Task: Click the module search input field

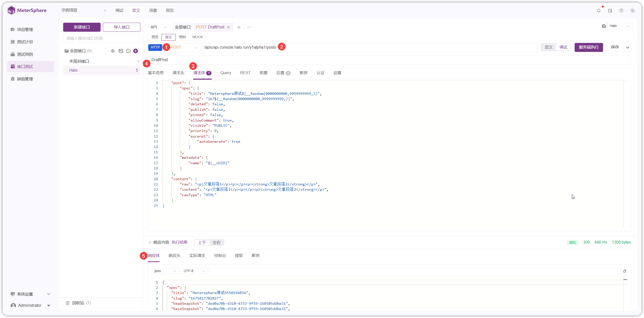Action: 102,38
